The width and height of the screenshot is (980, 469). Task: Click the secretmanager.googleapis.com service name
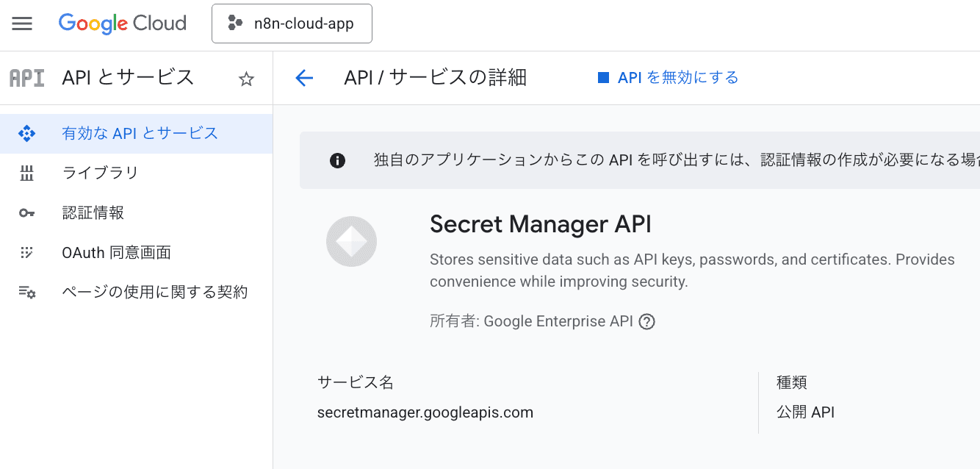[x=425, y=412]
